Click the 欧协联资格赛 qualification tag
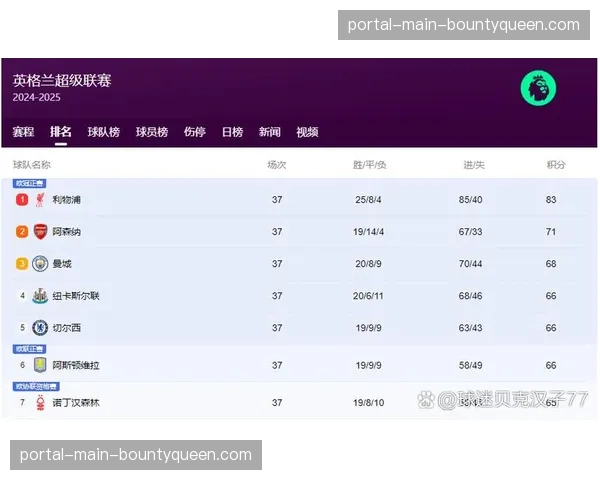The width and height of the screenshot is (600, 480). point(36,386)
